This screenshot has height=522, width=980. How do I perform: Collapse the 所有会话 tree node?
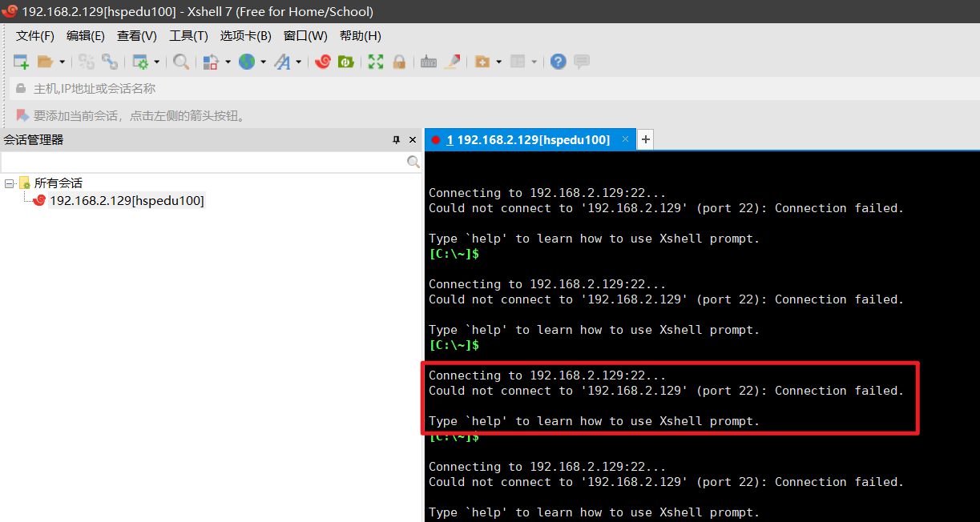coord(9,183)
